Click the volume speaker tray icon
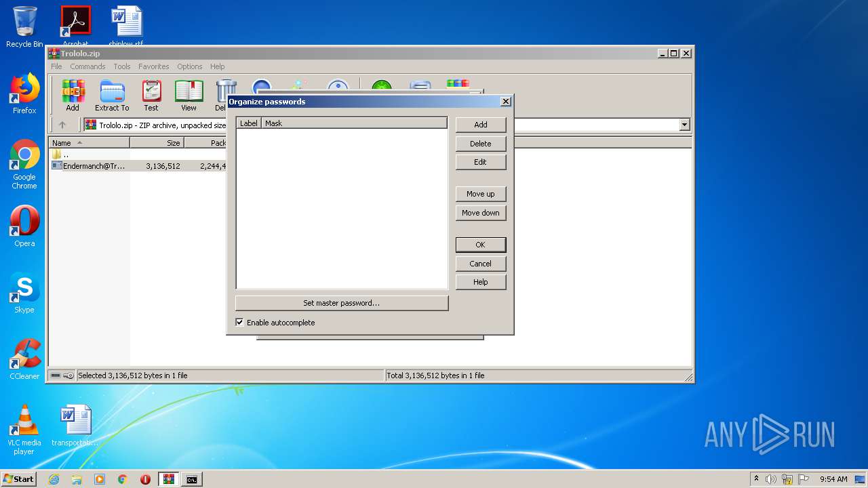 click(x=771, y=479)
